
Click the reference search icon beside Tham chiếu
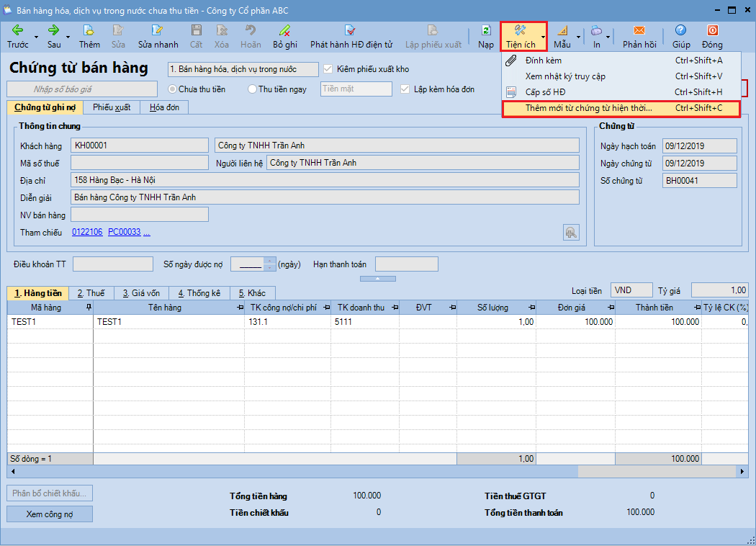[x=570, y=232]
